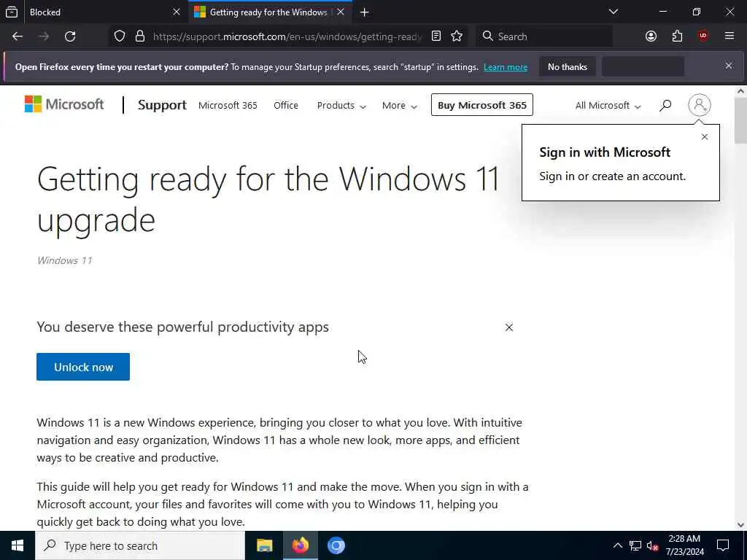Viewport: 747px width, 560px height.
Task: Dismiss the Firefox startup notification bar
Action: click(729, 66)
